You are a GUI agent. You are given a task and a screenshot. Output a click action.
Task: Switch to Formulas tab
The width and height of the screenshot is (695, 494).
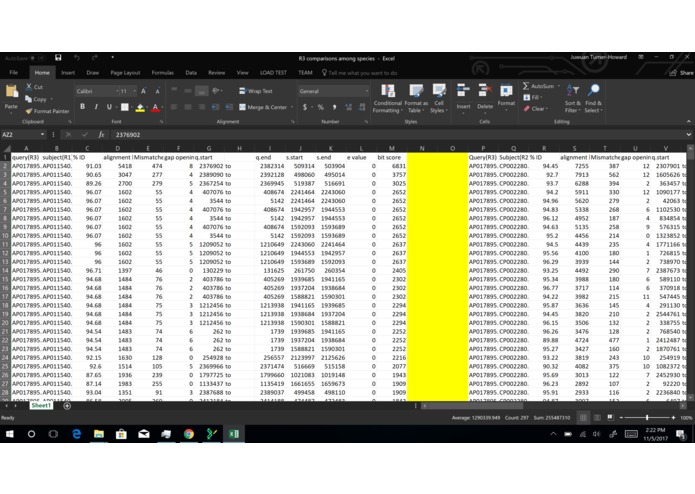tap(163, 73)
